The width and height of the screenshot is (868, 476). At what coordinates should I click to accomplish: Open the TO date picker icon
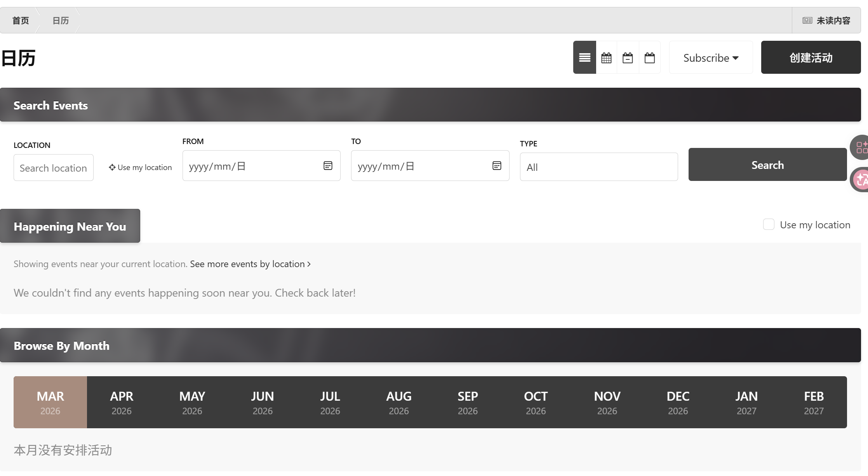click(x=497, y=166)
